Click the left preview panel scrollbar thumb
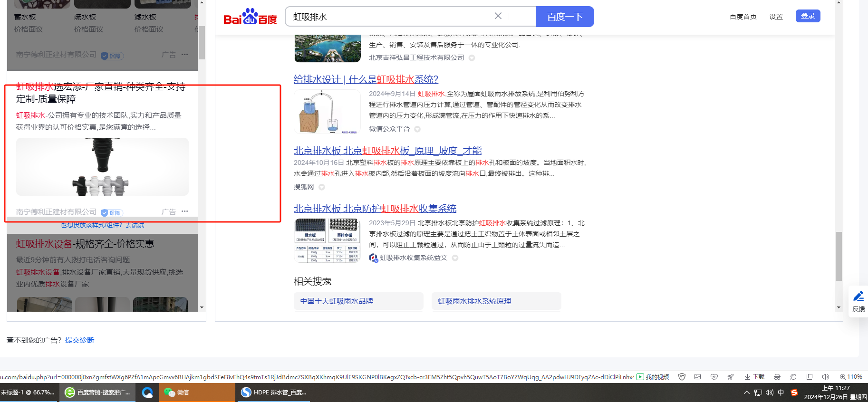Screen dimensions: 868x402 point(202,42)
